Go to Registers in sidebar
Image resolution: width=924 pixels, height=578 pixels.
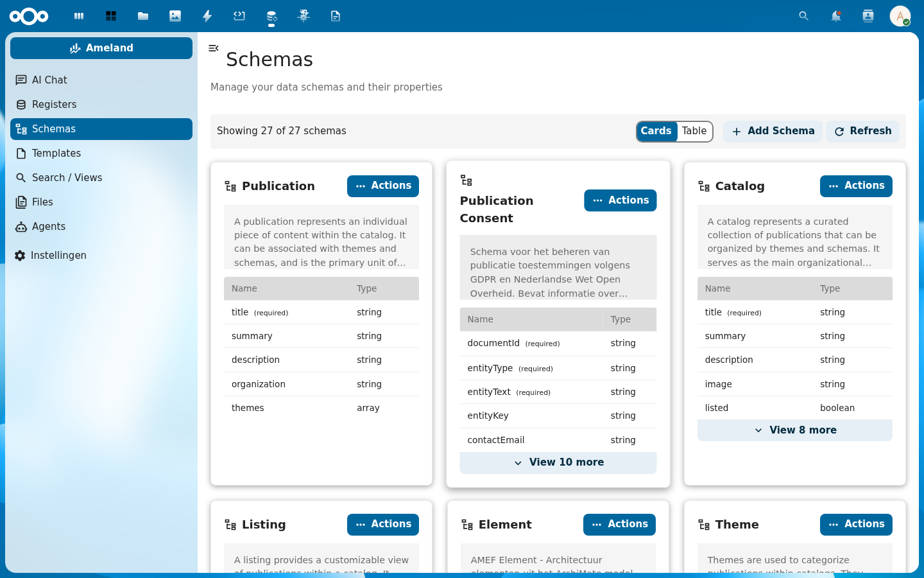pyautogui.click(x=54, y=105)
